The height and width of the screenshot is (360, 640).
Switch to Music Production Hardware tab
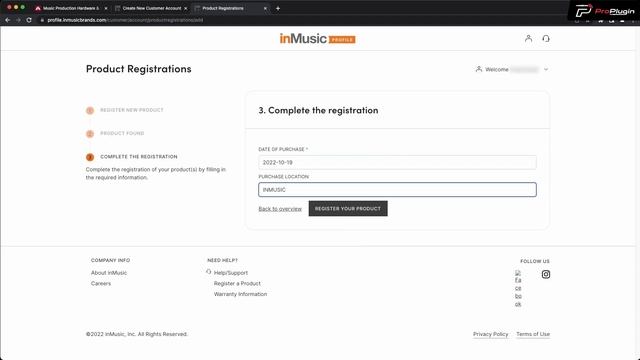(71, 8)
